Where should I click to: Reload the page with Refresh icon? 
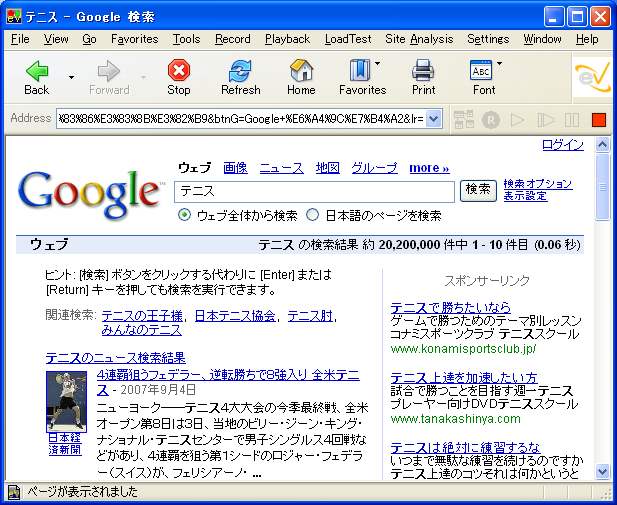pyautogui.click(x=240, y=71)
